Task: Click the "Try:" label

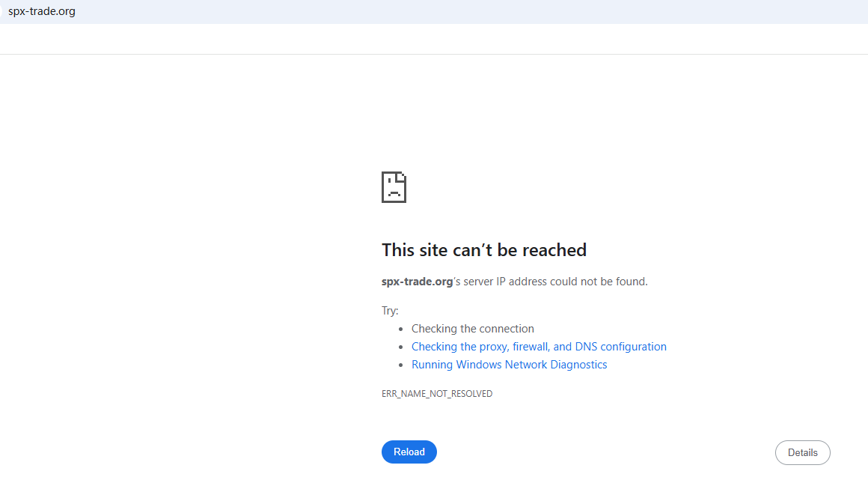Action: [390, 311]
